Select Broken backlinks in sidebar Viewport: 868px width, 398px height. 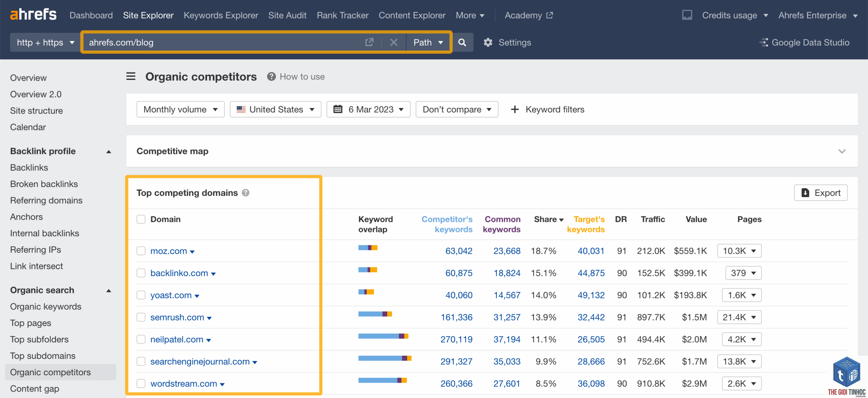44,184
